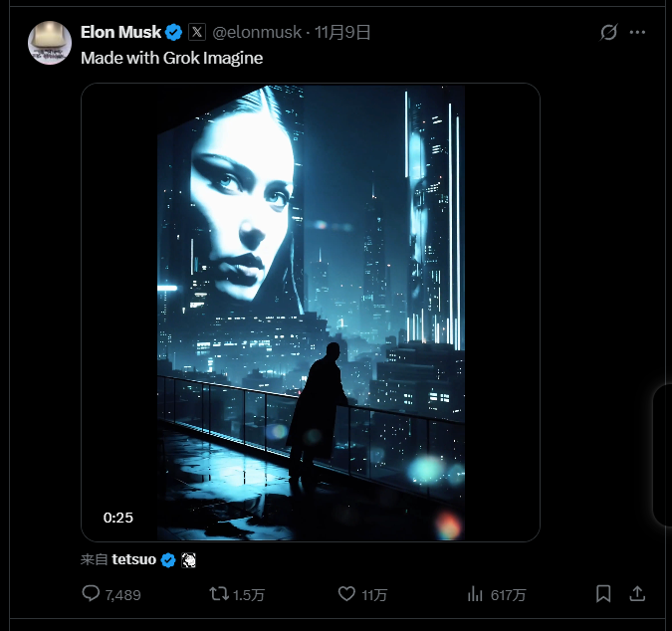Click the emoji icon after tetsuo's name
Viewport: 672px width, 631px height.
point(189,560)
